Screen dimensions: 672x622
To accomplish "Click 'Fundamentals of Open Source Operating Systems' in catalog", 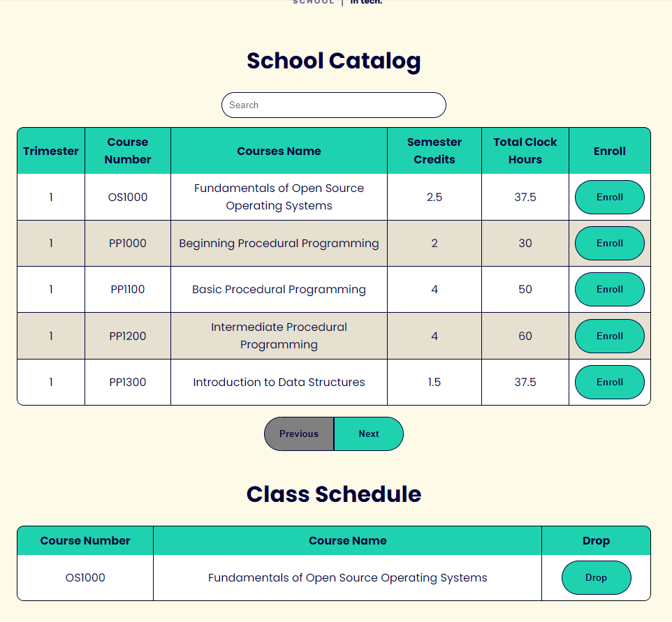I will pyautogui.click(x=279, y=197).
